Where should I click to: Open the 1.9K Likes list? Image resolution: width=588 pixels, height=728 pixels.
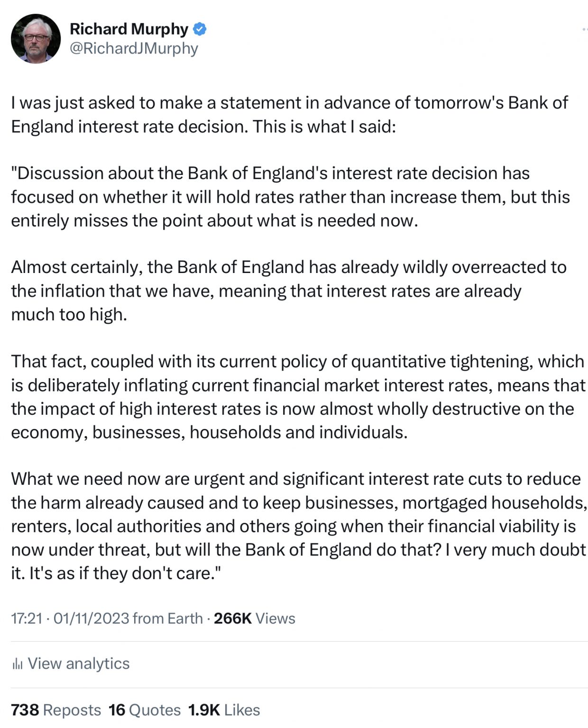pyautogui.click(x=223, y=710)
